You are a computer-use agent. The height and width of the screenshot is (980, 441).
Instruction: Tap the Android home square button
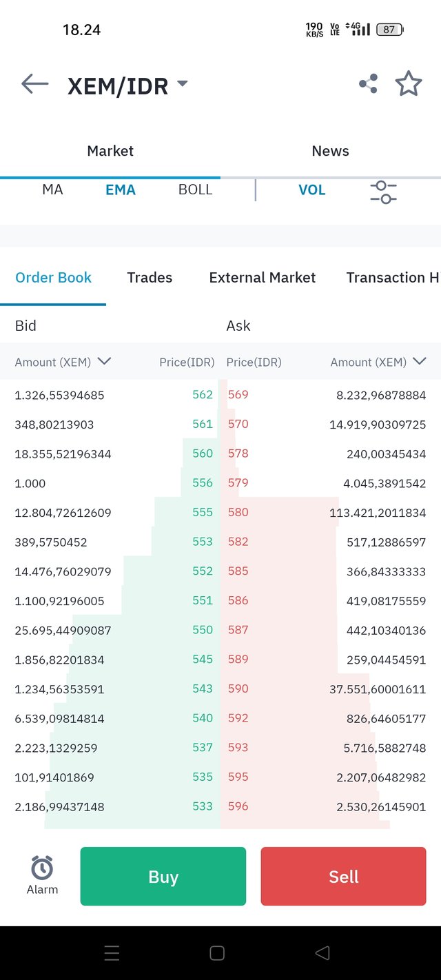(217, 953)
